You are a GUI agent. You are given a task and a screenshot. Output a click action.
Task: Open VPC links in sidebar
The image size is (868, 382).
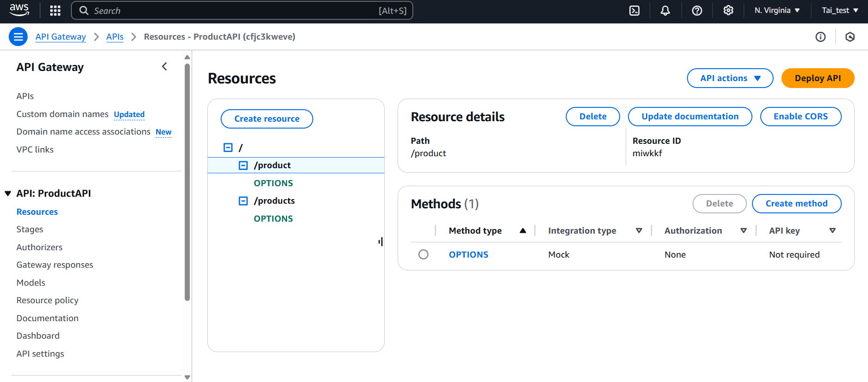coord(35,150)
